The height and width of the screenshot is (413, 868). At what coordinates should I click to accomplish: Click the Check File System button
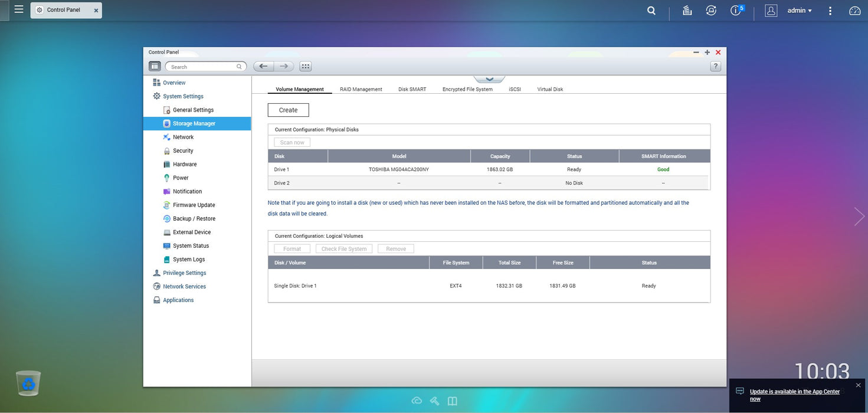click(x=344, y=249)
